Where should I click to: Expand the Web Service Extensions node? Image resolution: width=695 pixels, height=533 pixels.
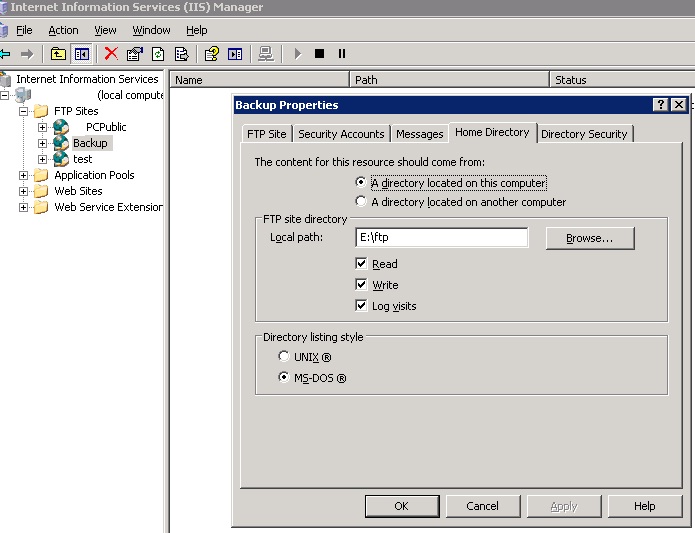(x=23, y=207)
